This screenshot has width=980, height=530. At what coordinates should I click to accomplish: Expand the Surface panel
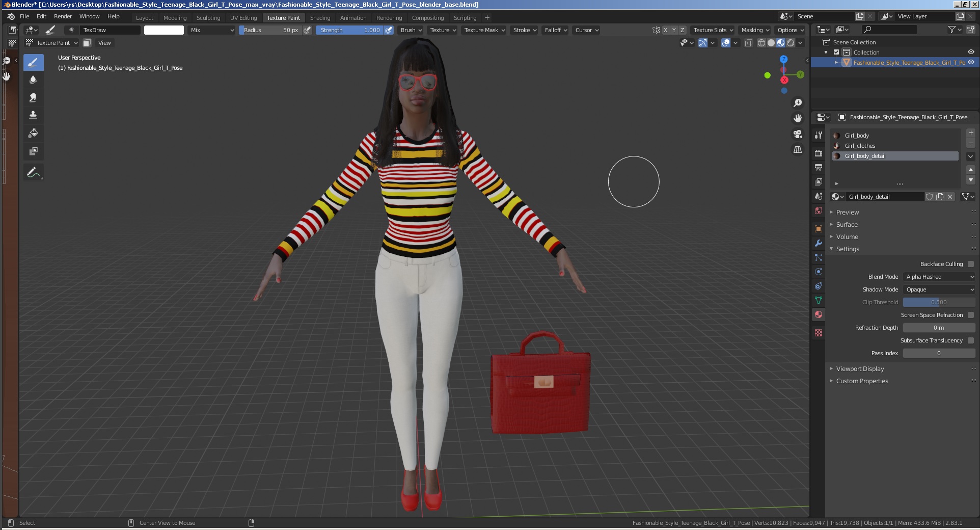[847, 225]
